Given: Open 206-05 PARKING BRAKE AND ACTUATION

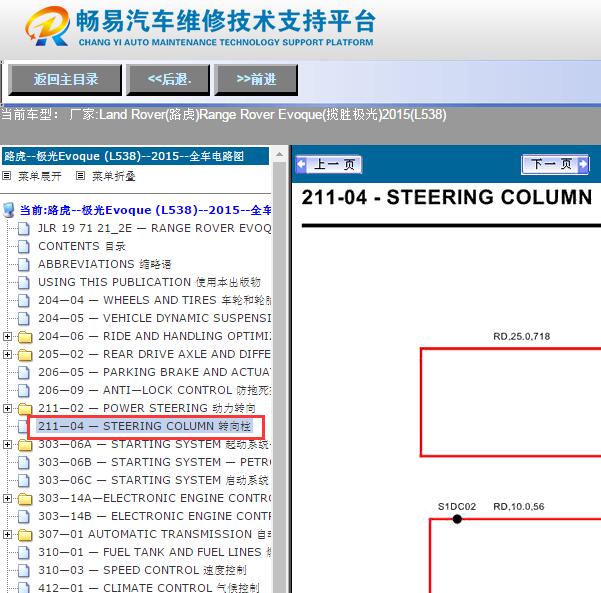Looking at the screenshot, I should (154, 372).
